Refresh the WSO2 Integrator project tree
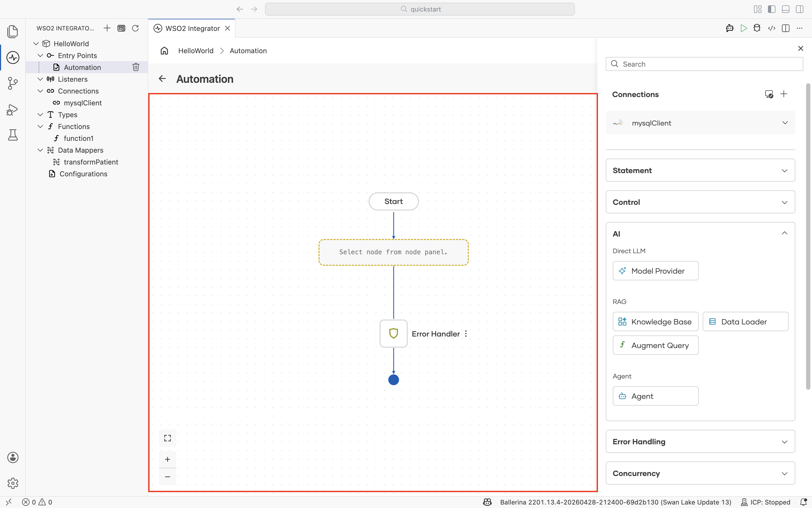The width and height of the screenshot is (812, 508). pos(135,28)
